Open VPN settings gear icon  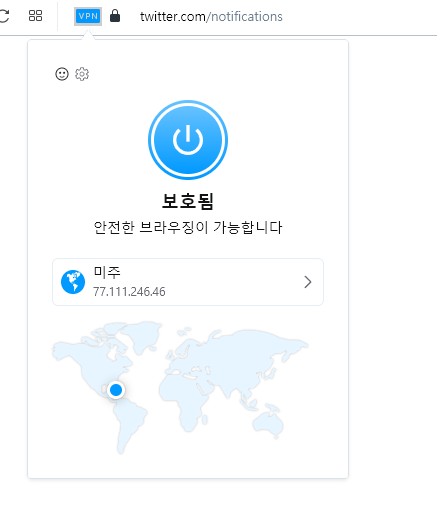82,74
